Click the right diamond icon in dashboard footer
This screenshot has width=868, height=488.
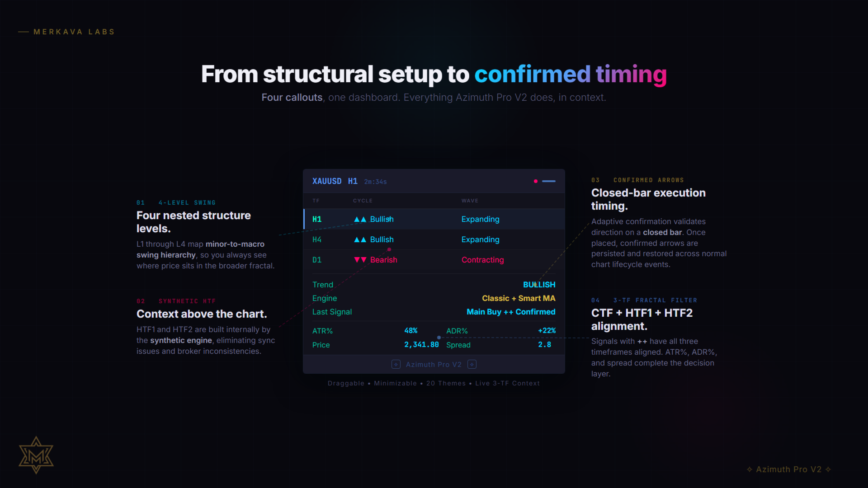472,365
